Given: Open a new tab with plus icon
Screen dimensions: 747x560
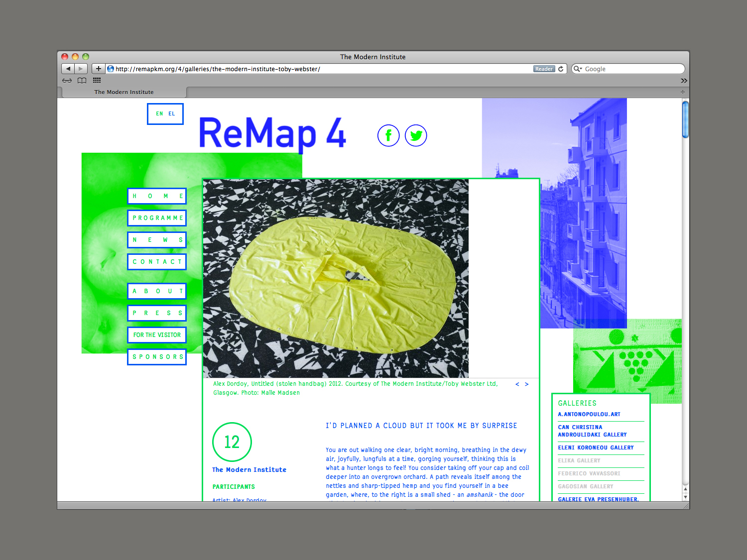Looking at the screenshot, I should [683, 92].
